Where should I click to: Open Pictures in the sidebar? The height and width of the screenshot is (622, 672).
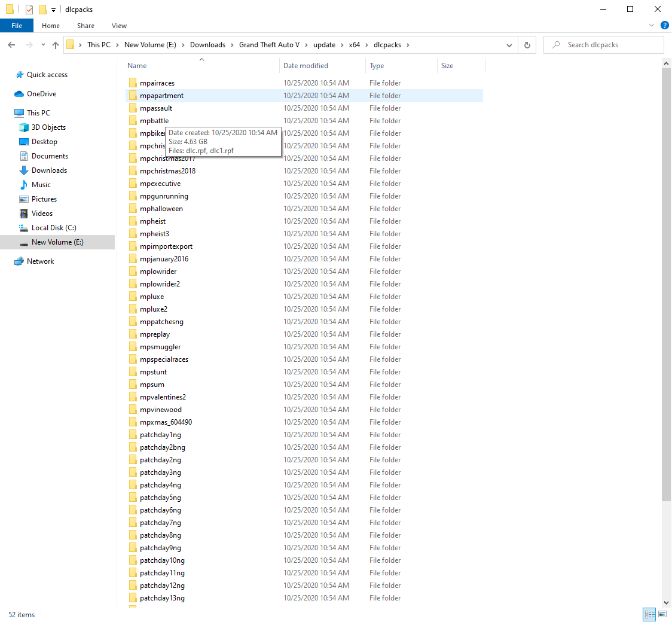[x=44, y=199]
